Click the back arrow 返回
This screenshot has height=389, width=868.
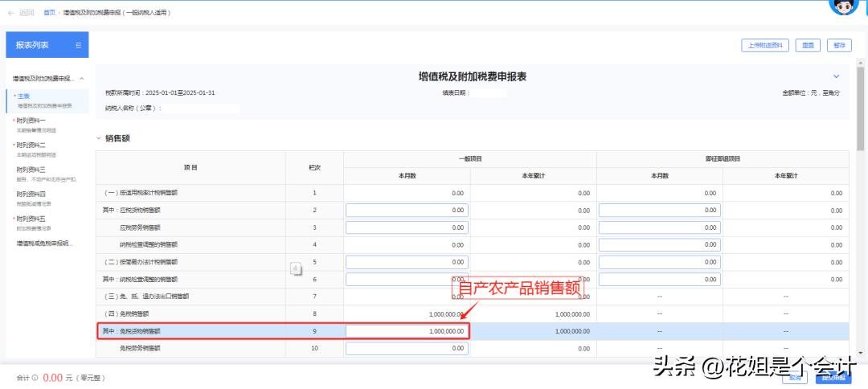(x=20, y=12)
